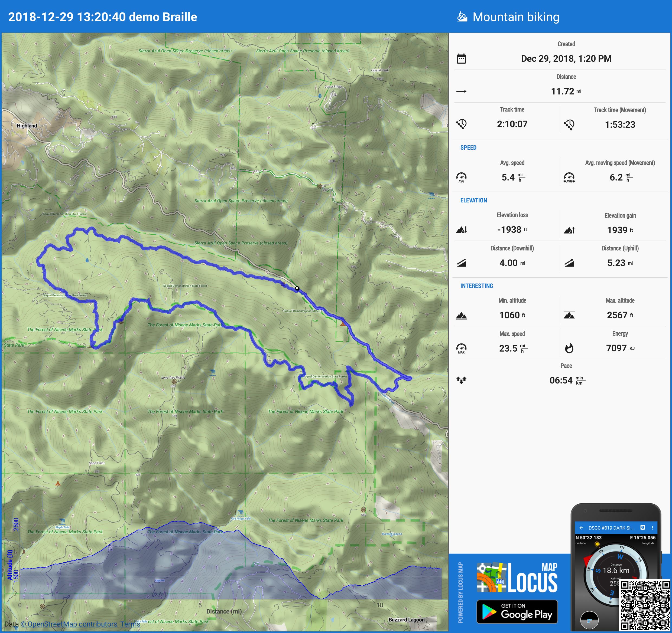
Task: Click the Distance (Downhill) slope icon
Action: [x=462, y=263]
